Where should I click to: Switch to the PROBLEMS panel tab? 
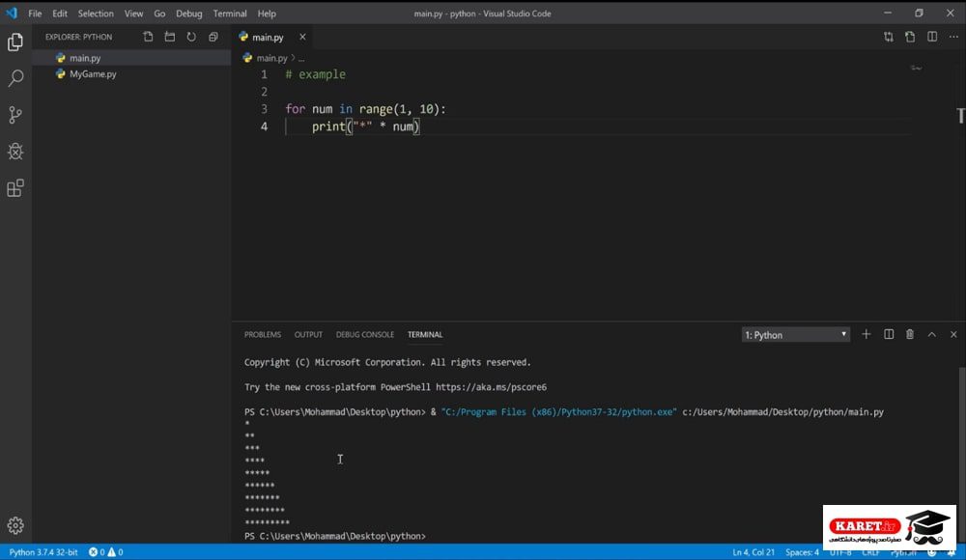coord(263,334)
